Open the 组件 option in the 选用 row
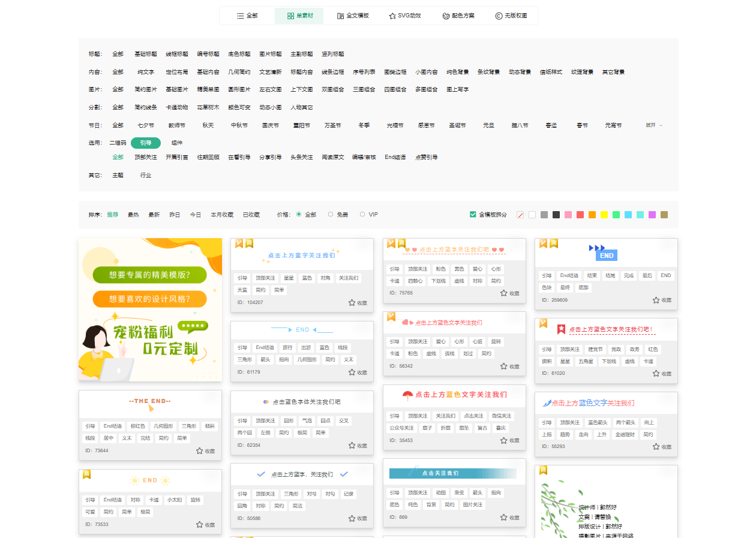 [x=177, y=143]
